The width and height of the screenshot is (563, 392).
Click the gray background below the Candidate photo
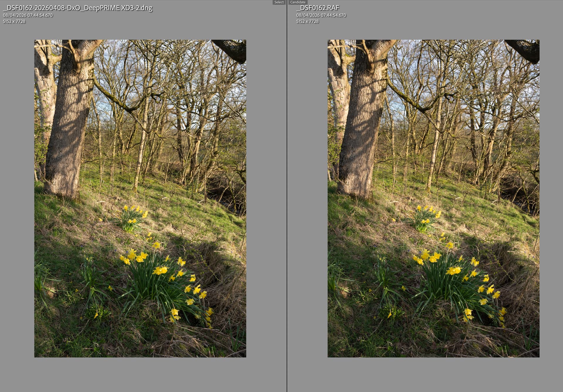pos(433,375)
